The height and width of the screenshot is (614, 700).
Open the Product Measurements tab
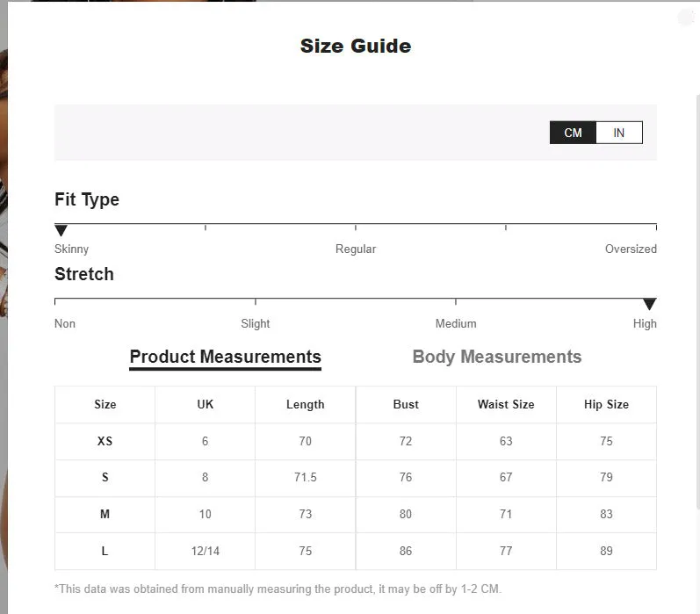pyautogui.click(x=226, y=358)
